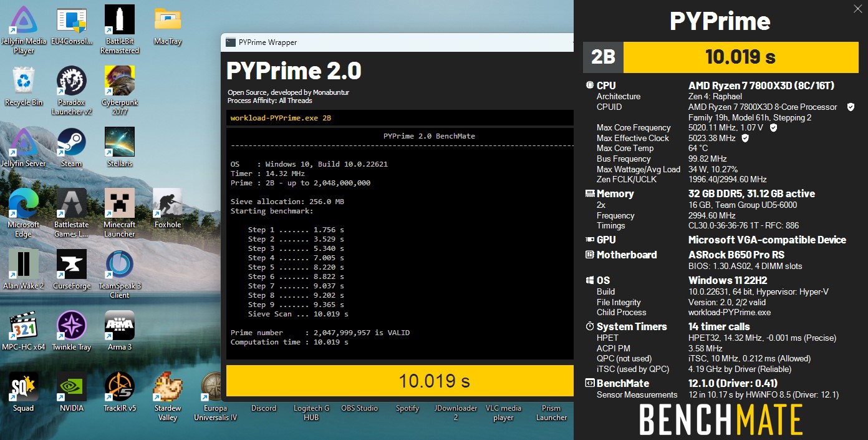Image resolution: width=868 pixels, height=440 pixels.
Task: Click the Memory section header icon
Action: tap(589, 193)
